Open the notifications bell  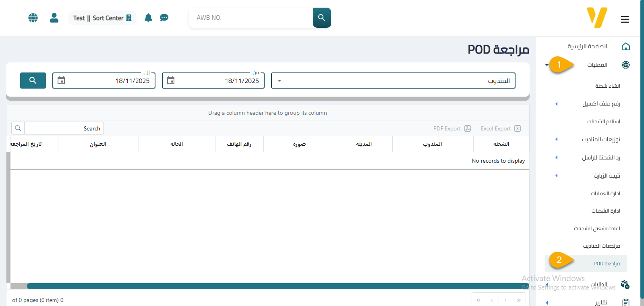click(148, 18)
